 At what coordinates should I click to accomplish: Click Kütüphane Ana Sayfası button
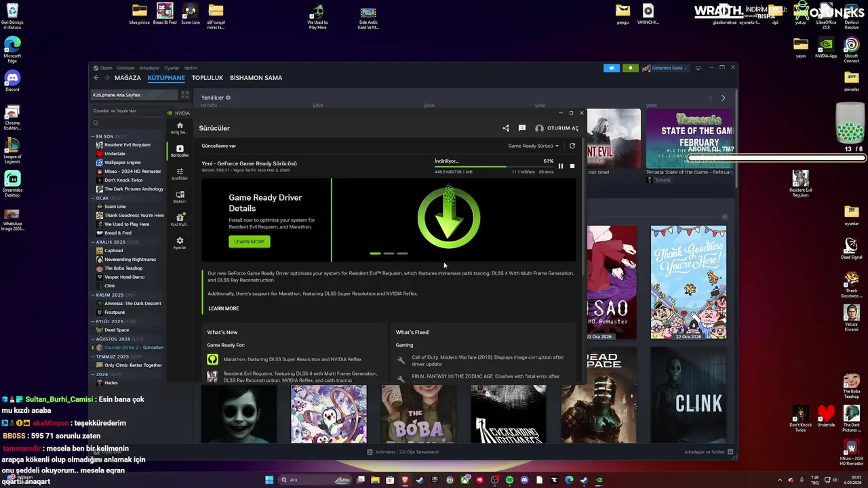click(x=134, y=95)
